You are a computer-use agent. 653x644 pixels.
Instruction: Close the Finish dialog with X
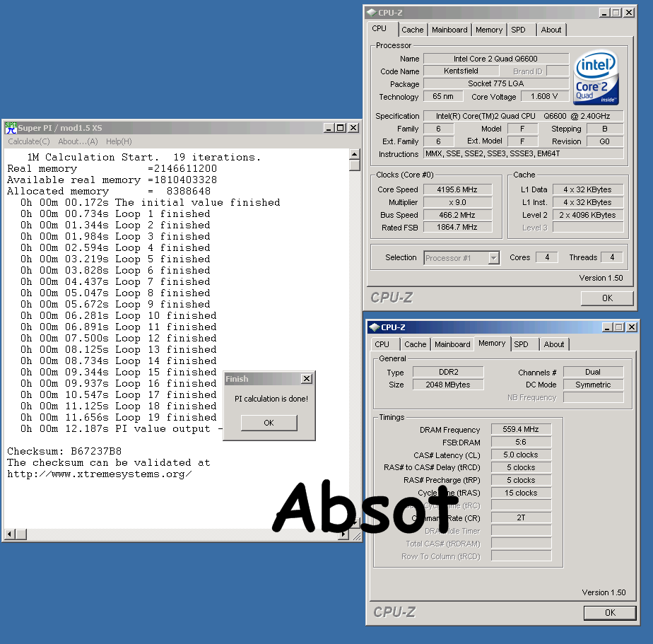(x=307, y=379)
